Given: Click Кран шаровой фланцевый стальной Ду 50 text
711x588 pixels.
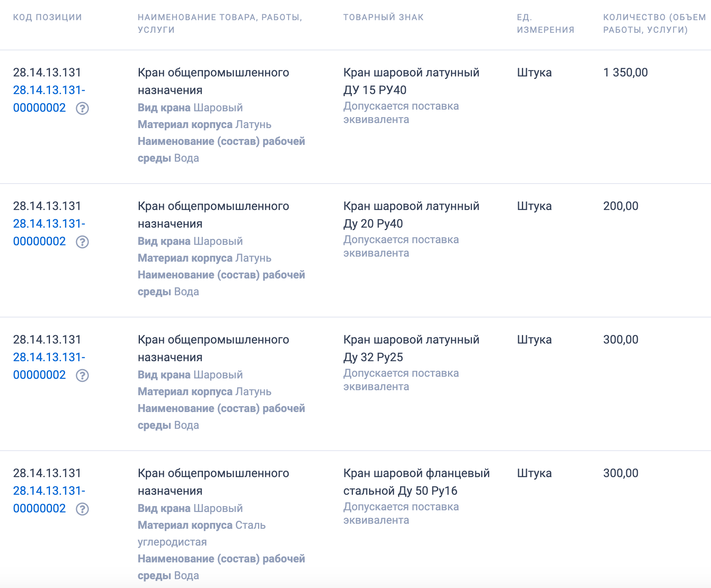Looking at the screenshot, I should coord(416,481).
